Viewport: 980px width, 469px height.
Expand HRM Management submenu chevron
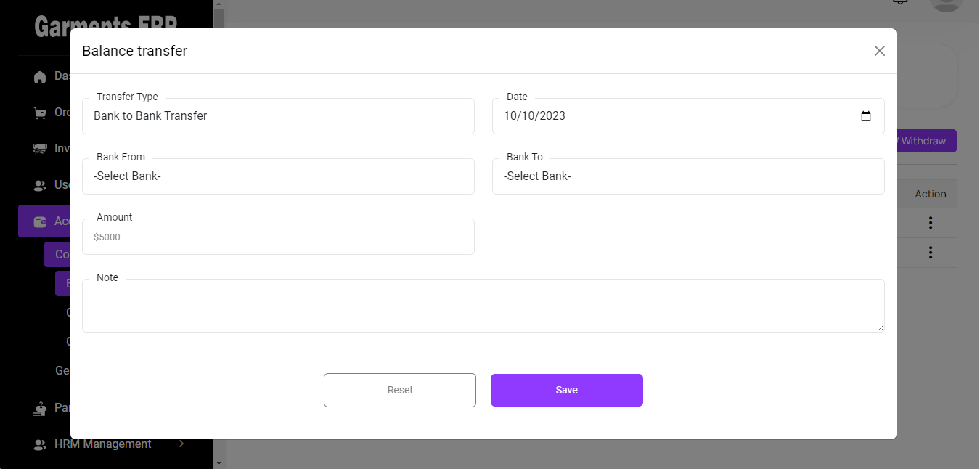coord(181,444)
